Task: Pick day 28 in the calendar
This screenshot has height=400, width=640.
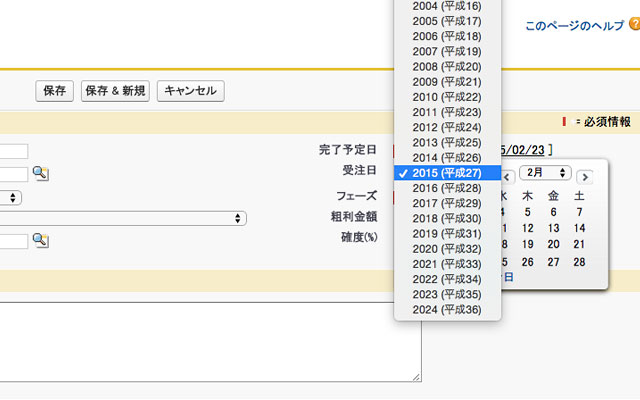Action: pyautogui.click(x=579, y=262)
